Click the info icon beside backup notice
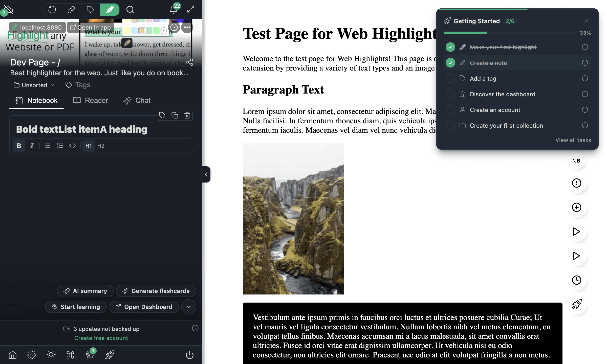 click(x=195, y=328)
